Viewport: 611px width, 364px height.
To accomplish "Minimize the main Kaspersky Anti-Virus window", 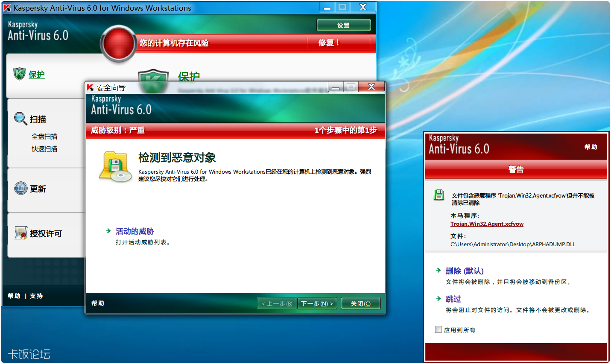I will [327, 7].
